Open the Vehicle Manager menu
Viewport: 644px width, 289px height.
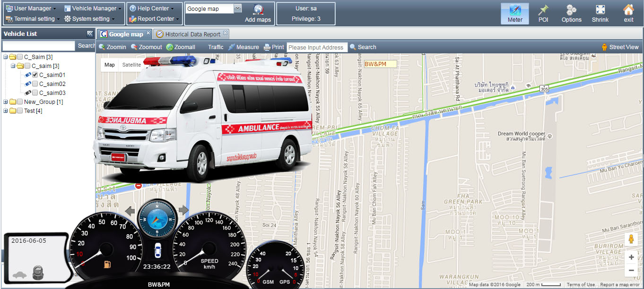[x=93, y=8]
